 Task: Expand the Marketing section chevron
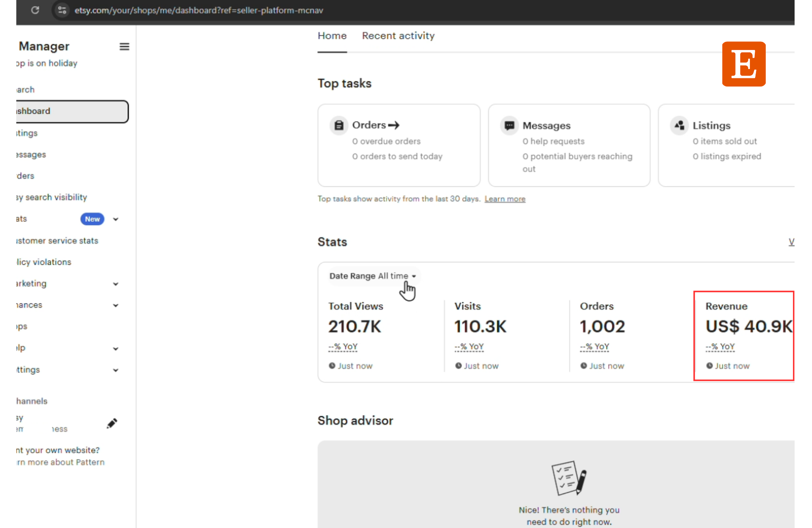tap(116, 284)
